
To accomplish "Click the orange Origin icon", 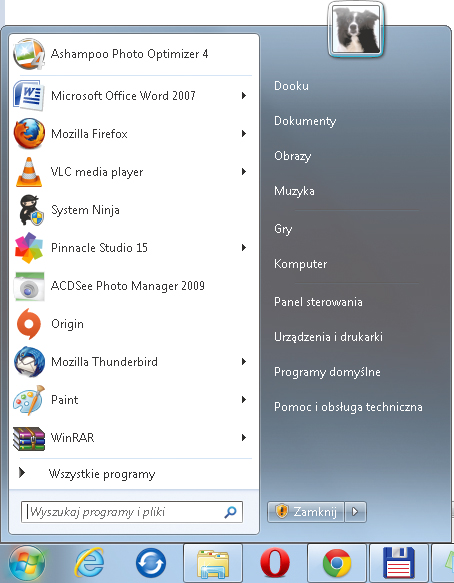I will coord(29,324).
